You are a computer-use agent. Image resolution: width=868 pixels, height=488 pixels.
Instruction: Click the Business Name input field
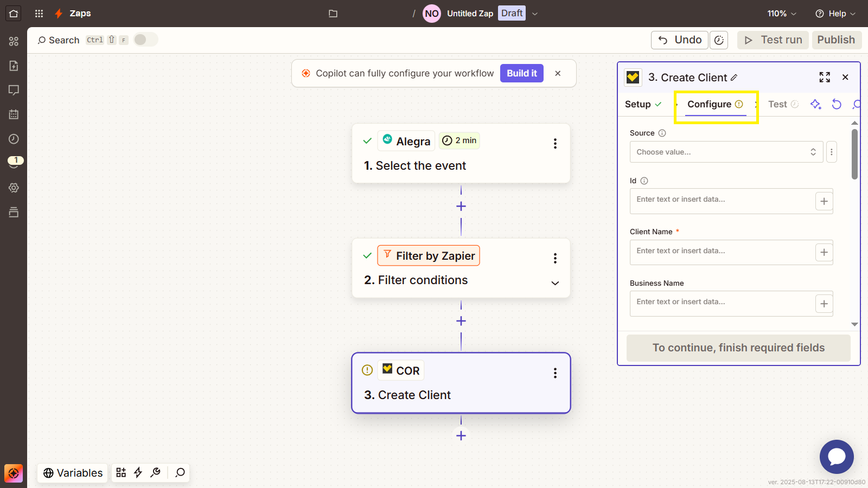[x=722, y=304]
